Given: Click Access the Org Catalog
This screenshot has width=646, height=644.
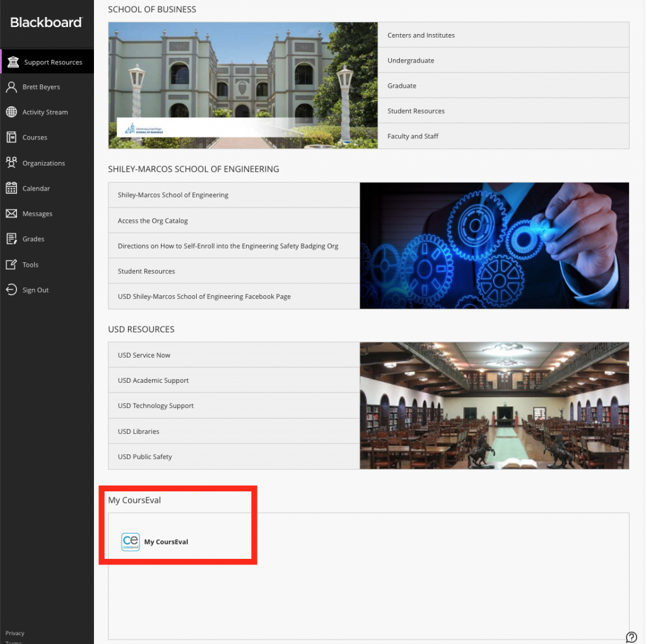Looking at the screenshot, I should 234,220.
